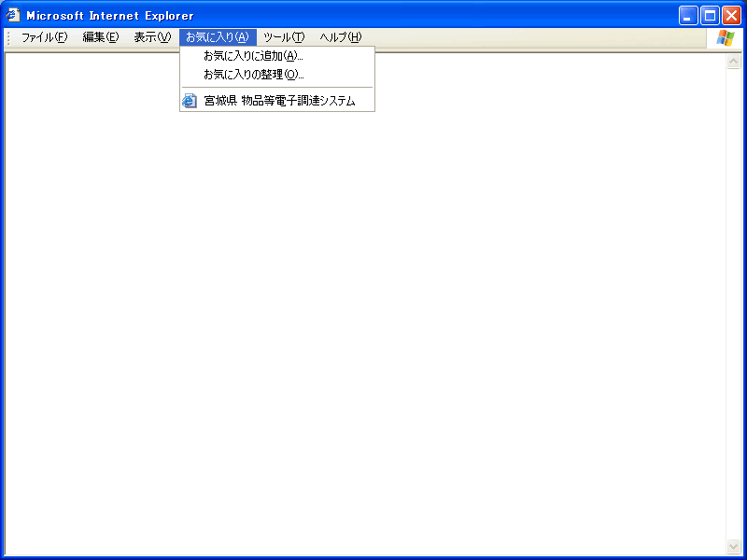Click the Internet Explorer title bar icon
This screenshot has height=560, width=747.
pos(12,15)
